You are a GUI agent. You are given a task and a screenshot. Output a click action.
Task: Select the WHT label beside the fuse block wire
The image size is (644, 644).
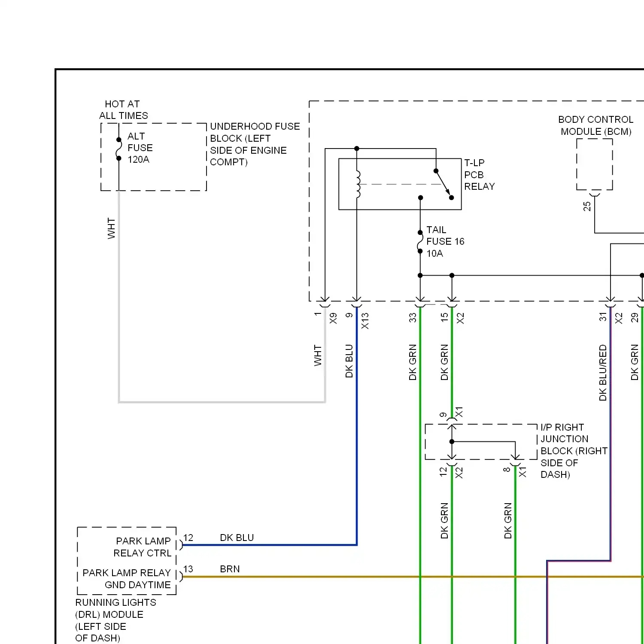coord(111,228)
